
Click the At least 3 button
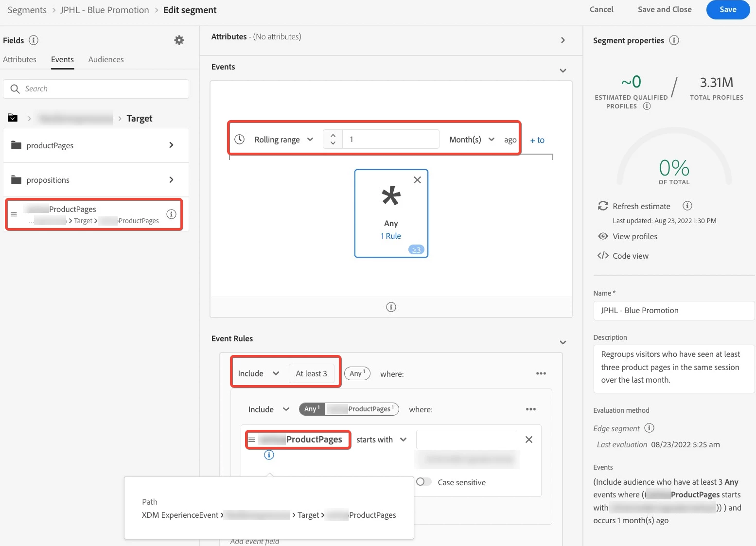click(311, 373)
